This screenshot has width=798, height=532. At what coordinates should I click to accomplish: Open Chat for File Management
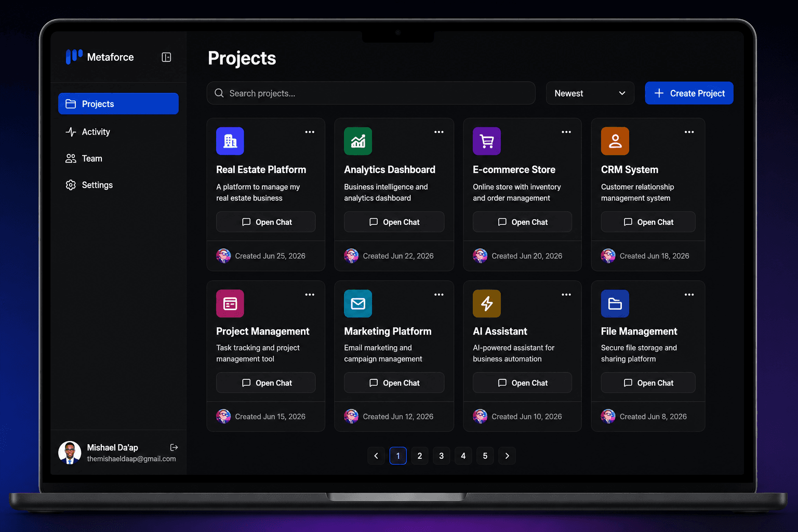(648, 383)
